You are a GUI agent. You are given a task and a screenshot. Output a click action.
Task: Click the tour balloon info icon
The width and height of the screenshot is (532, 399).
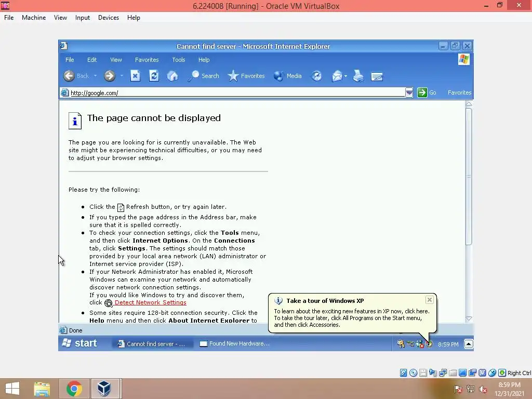click(x=278, y=301)
